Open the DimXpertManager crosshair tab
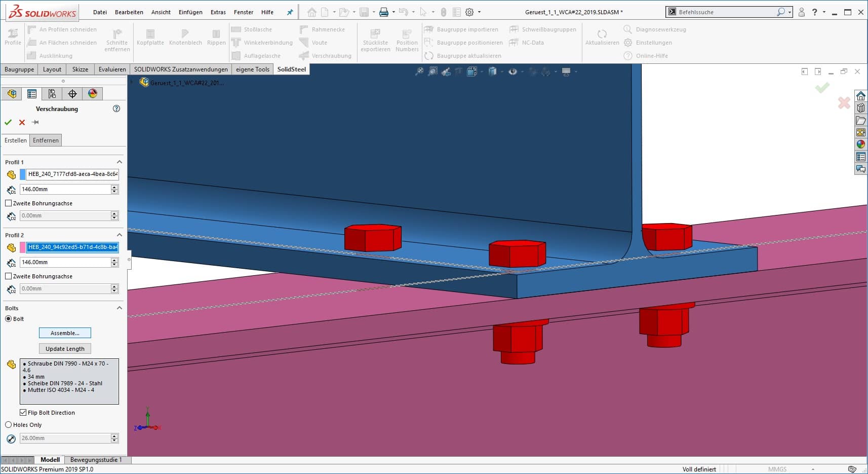This screenshot has height=474, width=868. [72, 94]
